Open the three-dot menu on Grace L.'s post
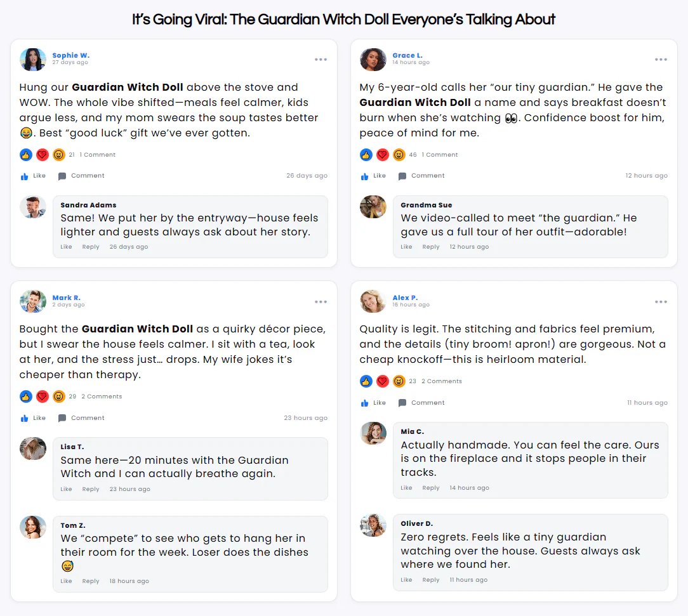The height and width of the screenshot is (616, 688). (x=661, y=60)
